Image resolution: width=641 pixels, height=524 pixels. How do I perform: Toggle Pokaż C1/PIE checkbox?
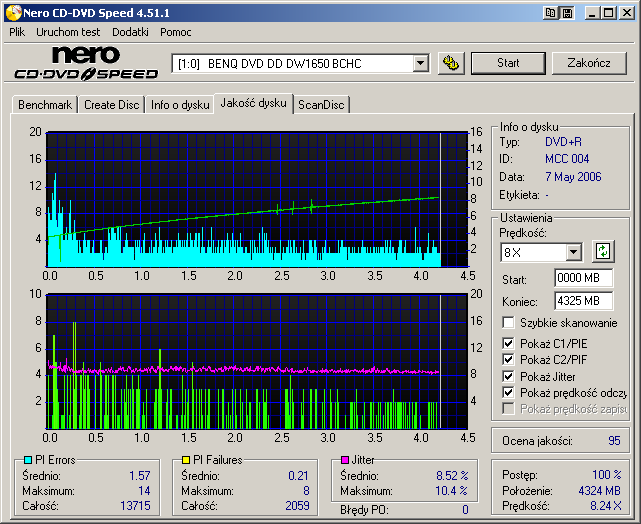click(508, 343)
